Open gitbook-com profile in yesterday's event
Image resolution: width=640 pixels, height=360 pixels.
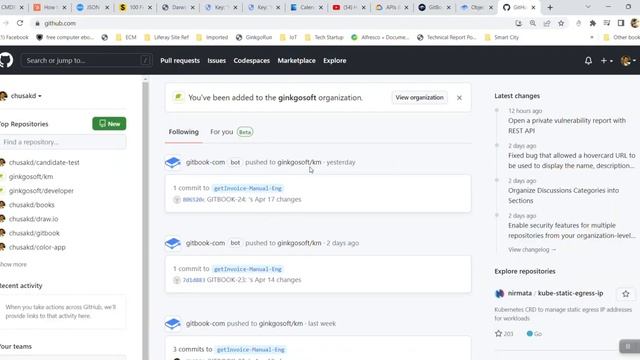pos(205,162)
